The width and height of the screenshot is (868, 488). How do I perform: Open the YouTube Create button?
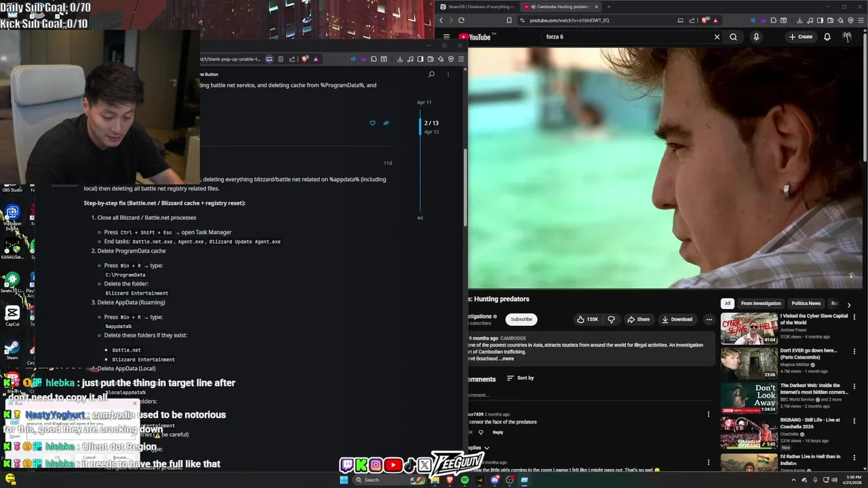(801, 37)
